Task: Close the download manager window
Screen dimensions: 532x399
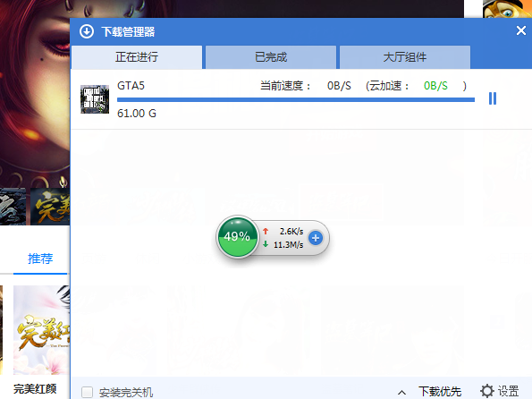Action: [520, 31]
